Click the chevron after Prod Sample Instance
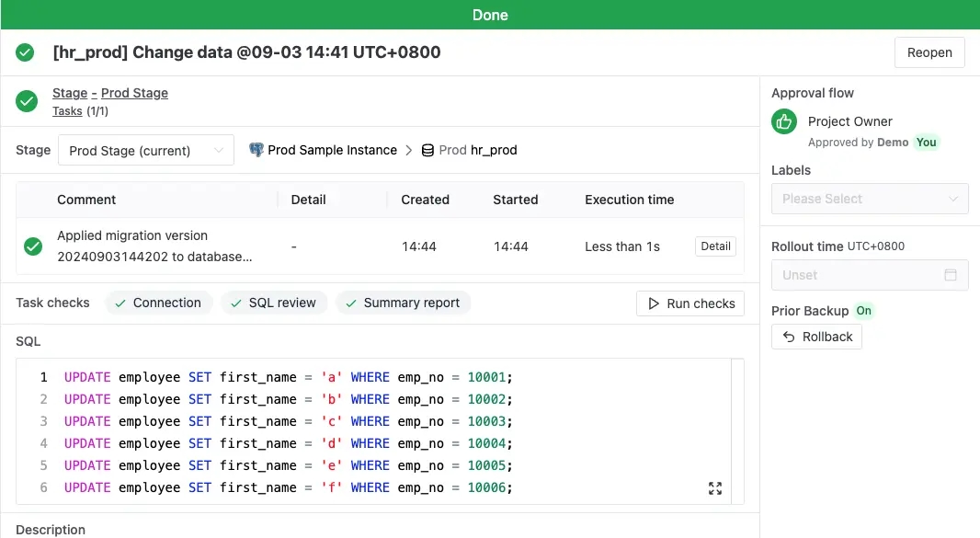Viewport: 980px width, 538px height. 409,150
